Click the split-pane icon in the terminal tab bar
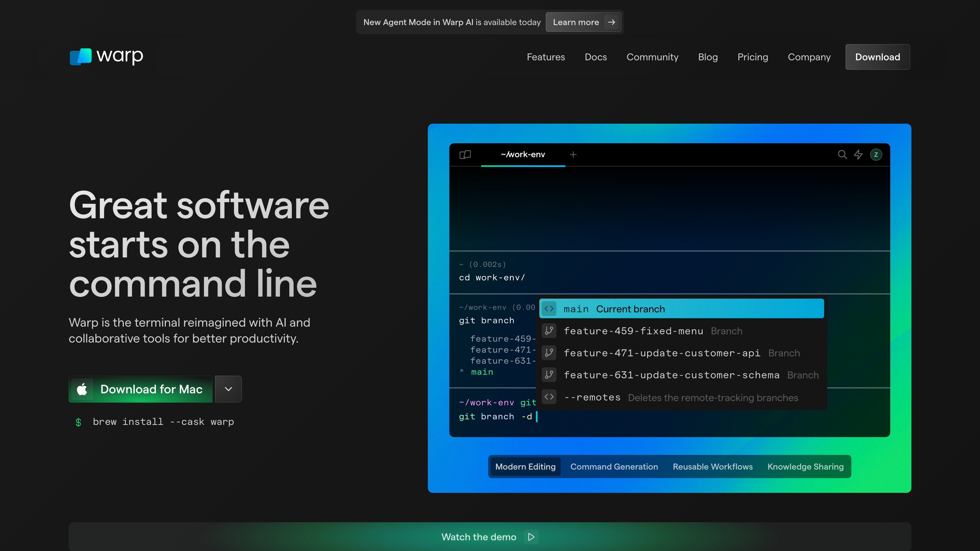The height and width of the screenshot is (551, 980). pos(465,154)
